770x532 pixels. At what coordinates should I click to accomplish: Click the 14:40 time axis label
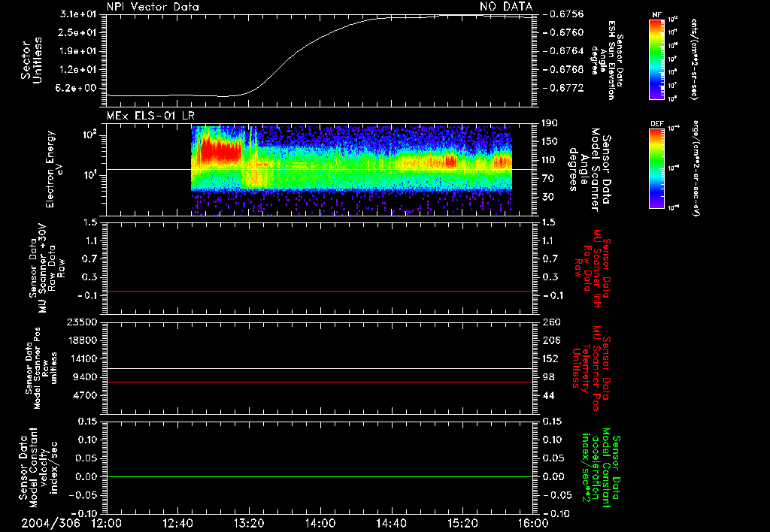pyautogui.click(x=391, y=523)
